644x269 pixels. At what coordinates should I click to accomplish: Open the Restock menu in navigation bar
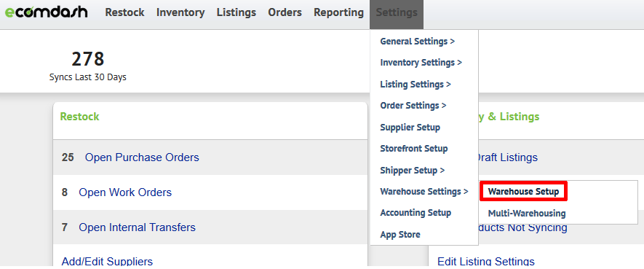124,12
